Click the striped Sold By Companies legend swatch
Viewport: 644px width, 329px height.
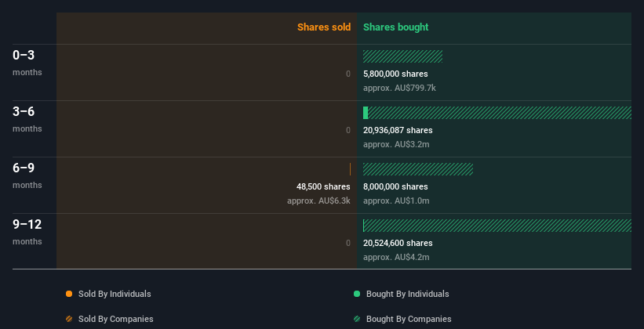(x=69, y=319)
